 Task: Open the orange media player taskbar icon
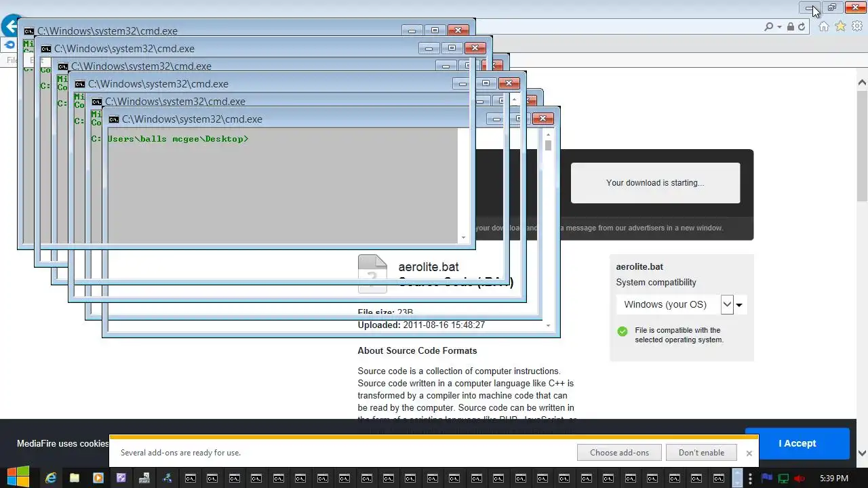(98, 478)
